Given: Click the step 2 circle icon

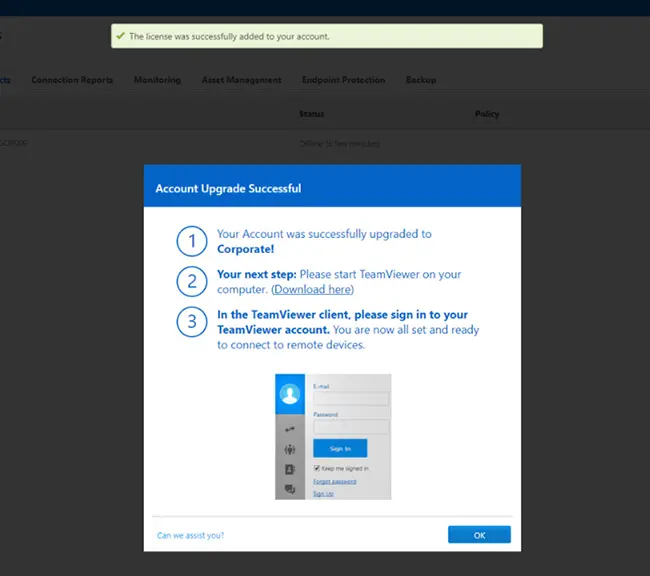Looking at the screenshot, I should point(192,281).
